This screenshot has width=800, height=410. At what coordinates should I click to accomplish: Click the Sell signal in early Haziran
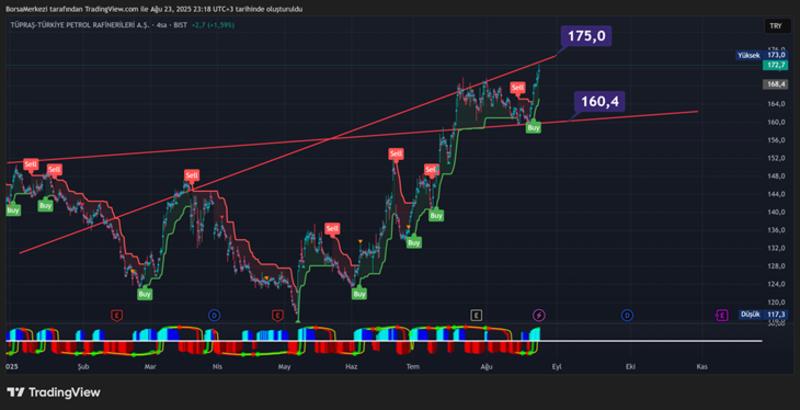[332, 228]
